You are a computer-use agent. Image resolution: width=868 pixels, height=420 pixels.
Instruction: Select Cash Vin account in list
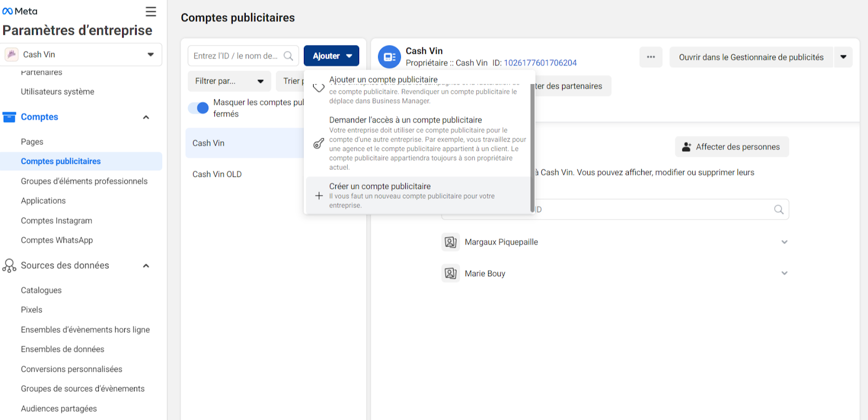point(244,143)
